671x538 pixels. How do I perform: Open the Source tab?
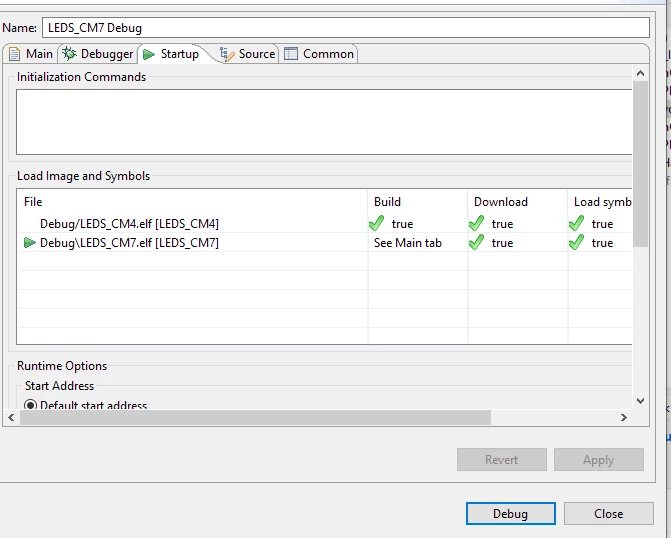[x=247, y=54]
